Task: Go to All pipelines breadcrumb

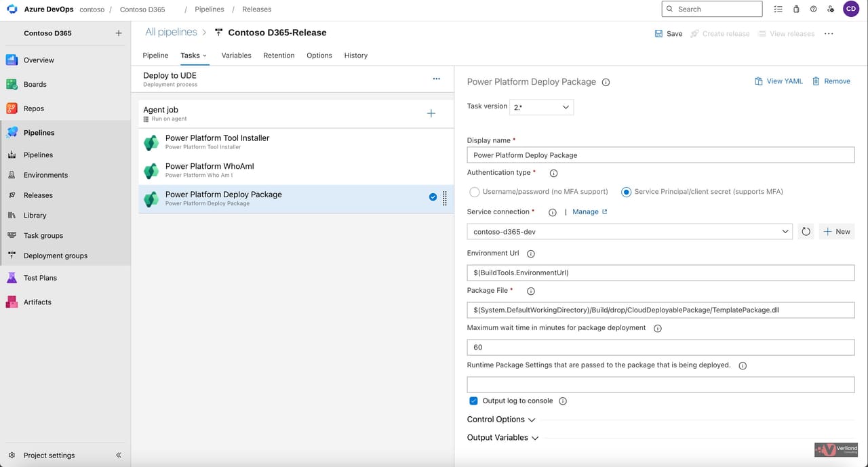Action: (x=171, y=32)
